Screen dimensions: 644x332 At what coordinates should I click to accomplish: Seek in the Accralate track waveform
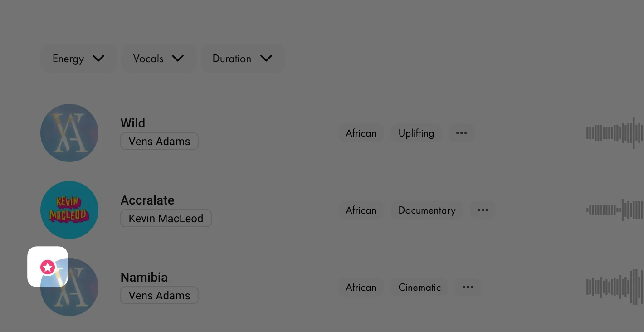[x=615, y=210]
